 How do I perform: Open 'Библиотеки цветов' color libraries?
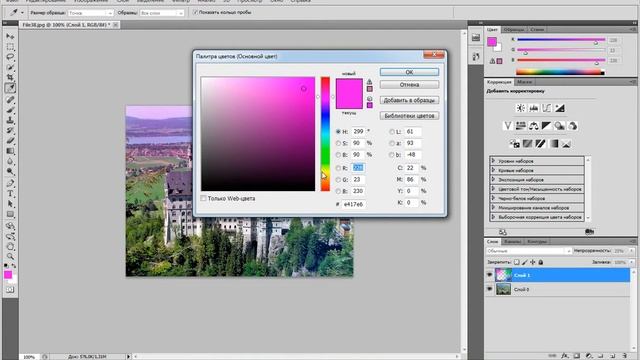409,116
